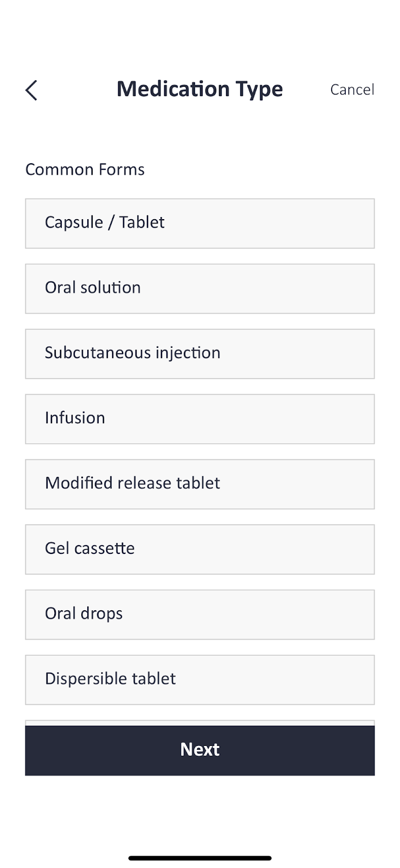Select Infusion as the medication form
400x868 pixels.
click(200, 419)
